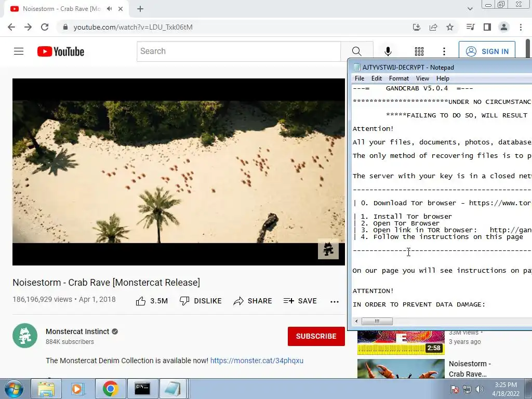
Task: Like the video with thumbs up
Action: (x=152, y=301)
